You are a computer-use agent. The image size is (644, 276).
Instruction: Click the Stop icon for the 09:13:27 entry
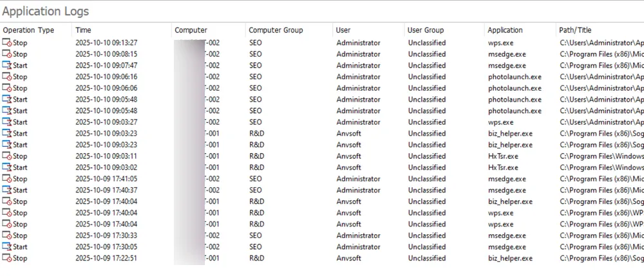tap(7, 43)
